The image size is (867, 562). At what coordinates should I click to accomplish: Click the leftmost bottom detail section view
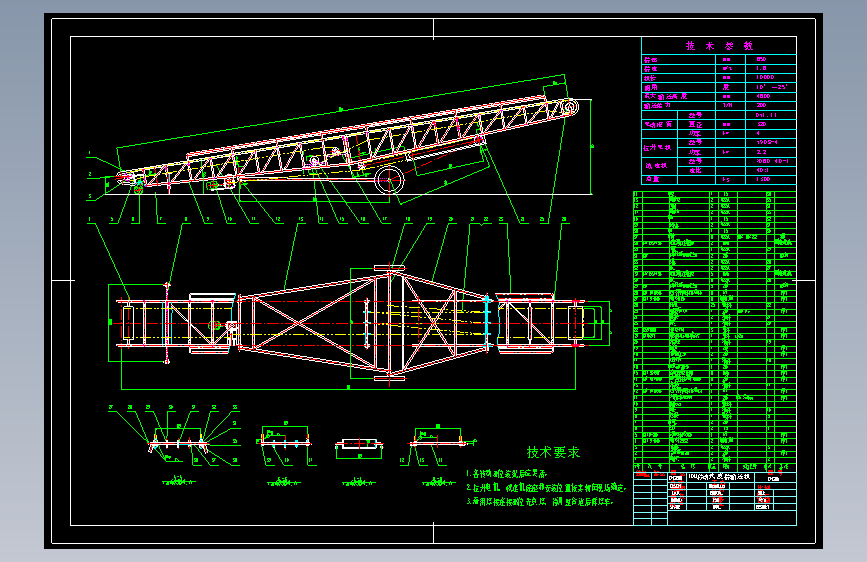coord(177,440)
